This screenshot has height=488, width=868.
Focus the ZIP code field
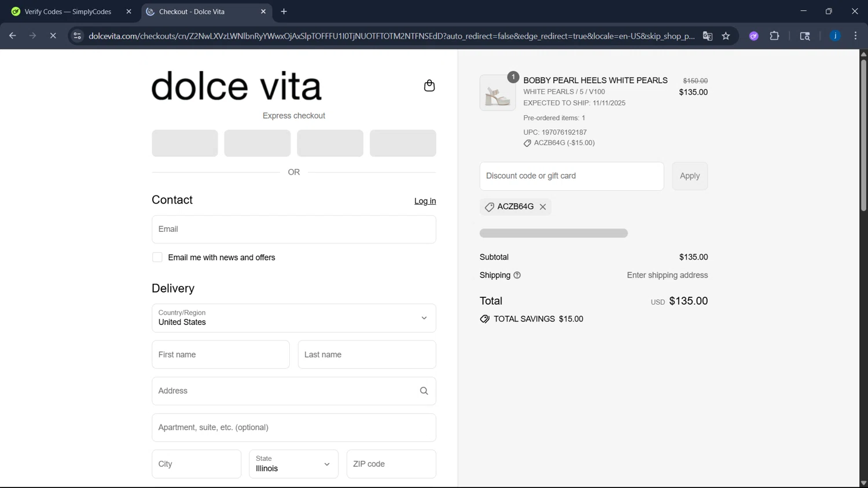(391, 464)
